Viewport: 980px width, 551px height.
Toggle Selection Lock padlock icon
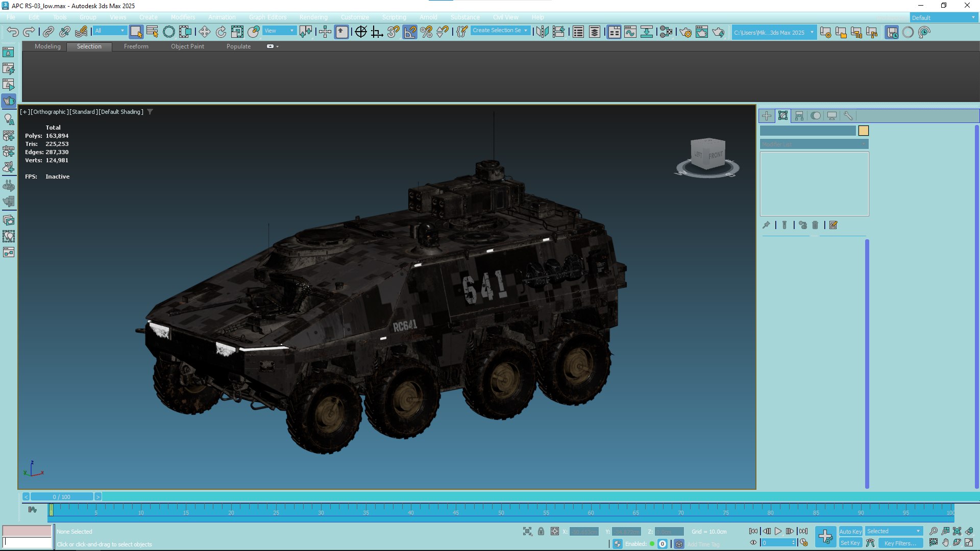click(541, 531)
